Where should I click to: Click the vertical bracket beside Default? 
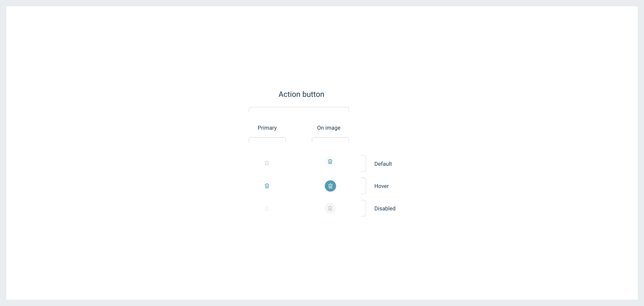coord(366,163)
